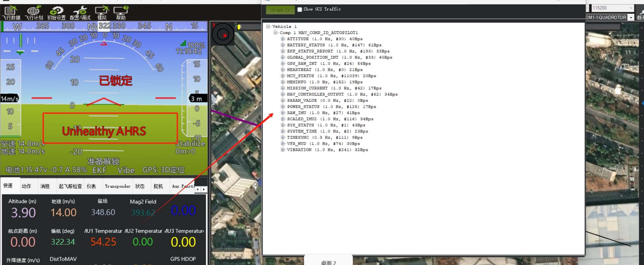Select the VFR_HUD row text
The image size is (644, 265).
tap(323, 143)
